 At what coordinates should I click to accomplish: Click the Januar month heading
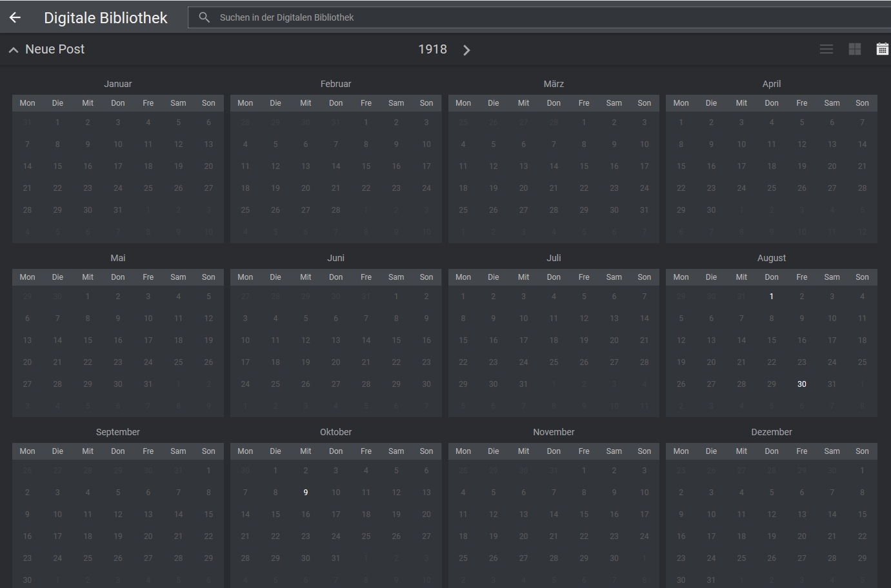tap(118, 84)
